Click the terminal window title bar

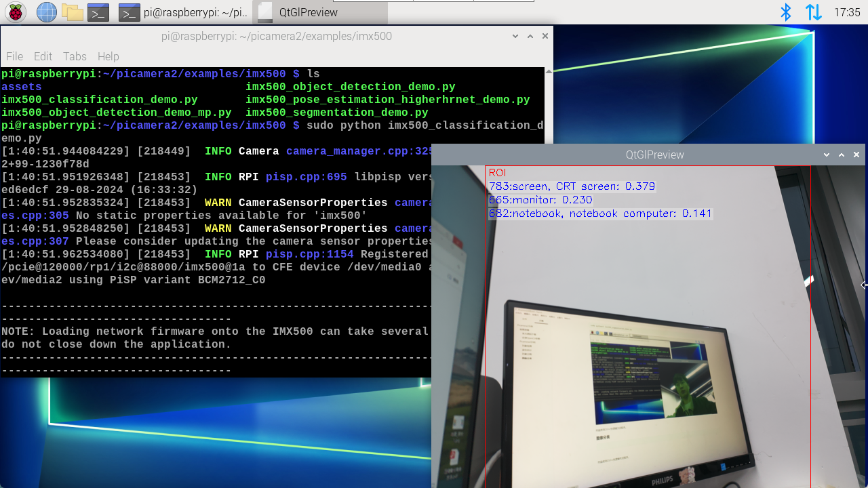[x=277, y=36]
